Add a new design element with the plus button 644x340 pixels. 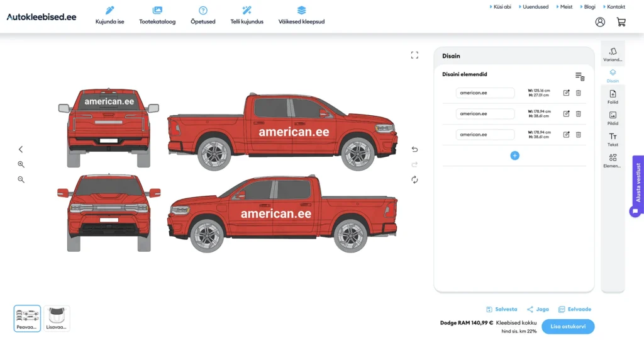point(514,156)
